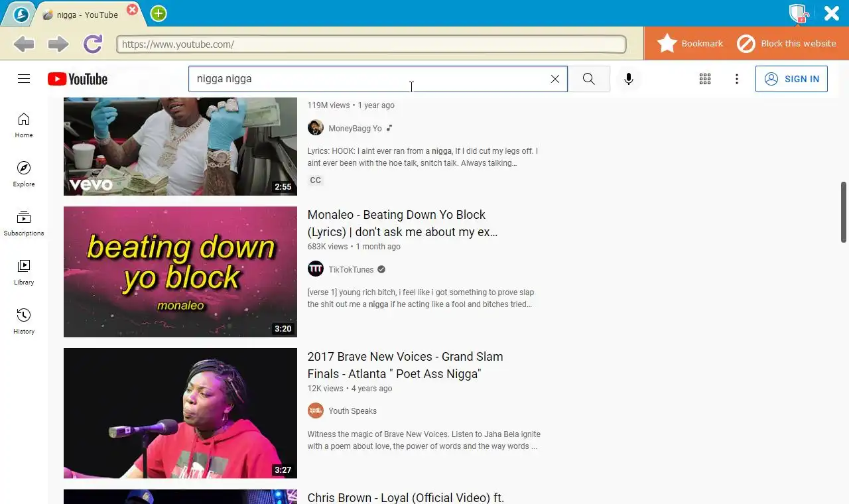849x504 pixels.
Task: Open a new tab with green plus
Action: 159,13
